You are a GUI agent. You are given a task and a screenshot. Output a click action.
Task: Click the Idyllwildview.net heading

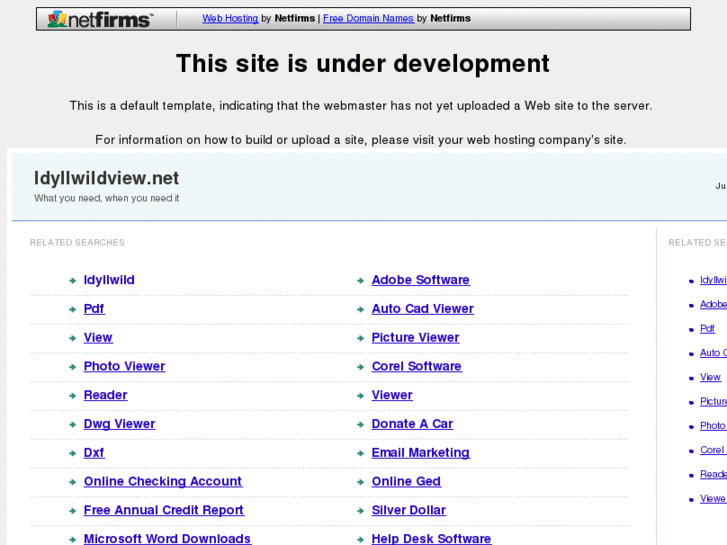106,178
